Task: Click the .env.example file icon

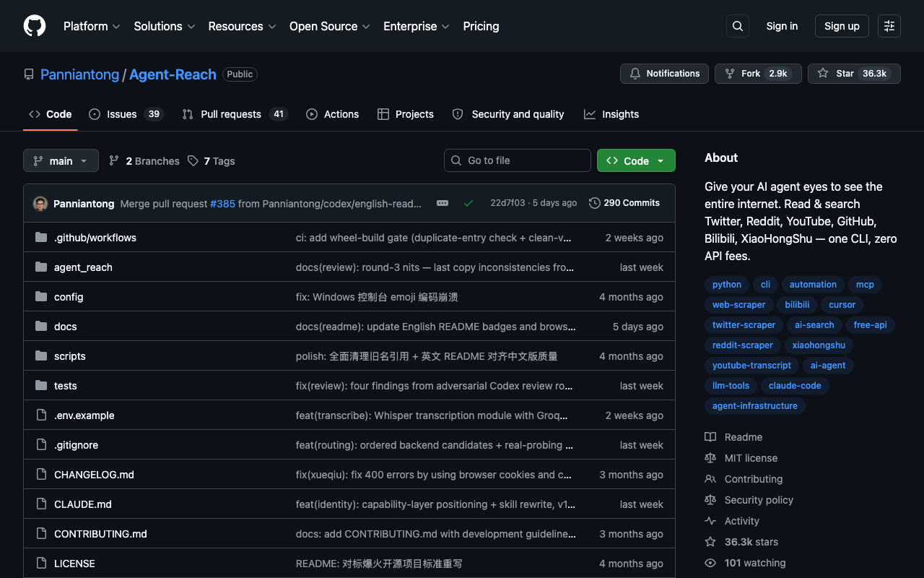Action: pyautogui.click(x=41, y=415)
